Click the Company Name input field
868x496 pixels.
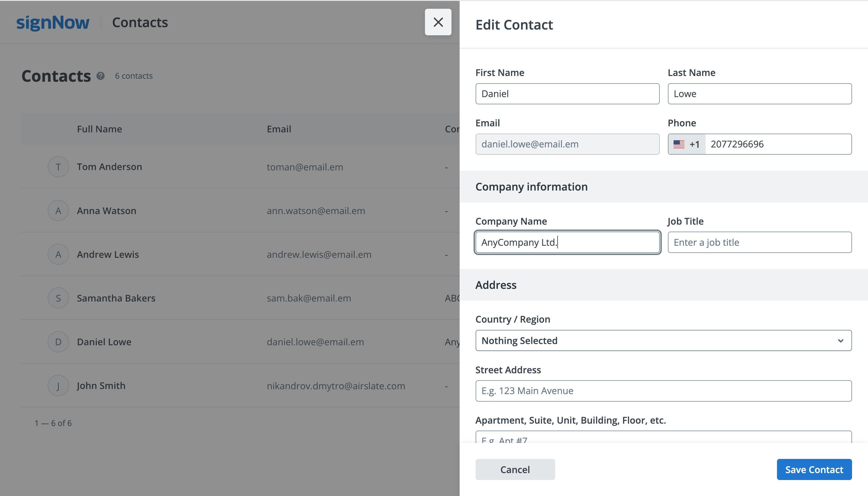pos(567,242)
